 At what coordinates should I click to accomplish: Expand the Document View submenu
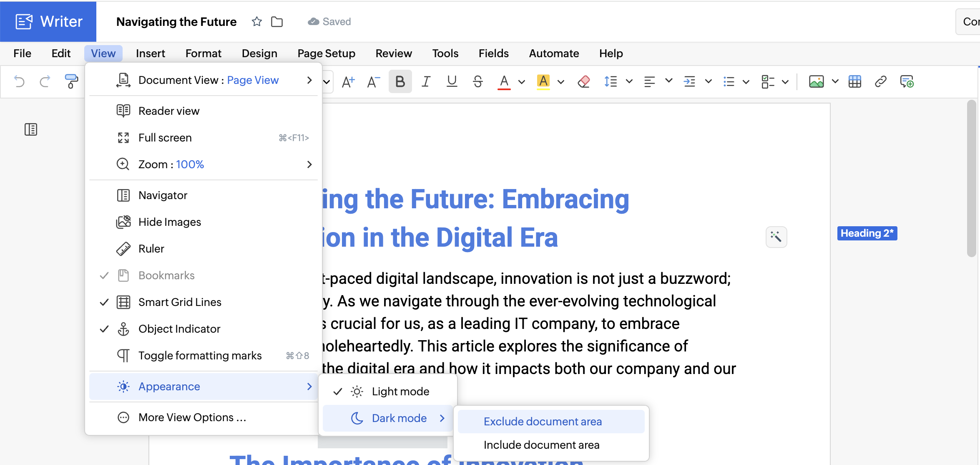pyautogui.click(x=209, y=80)
